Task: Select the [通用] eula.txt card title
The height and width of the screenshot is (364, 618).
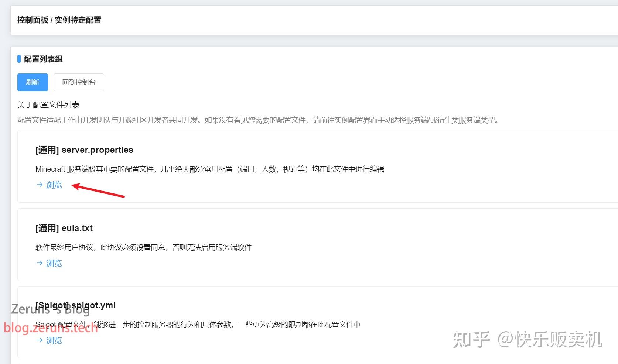Action: (x=64, y=228)
